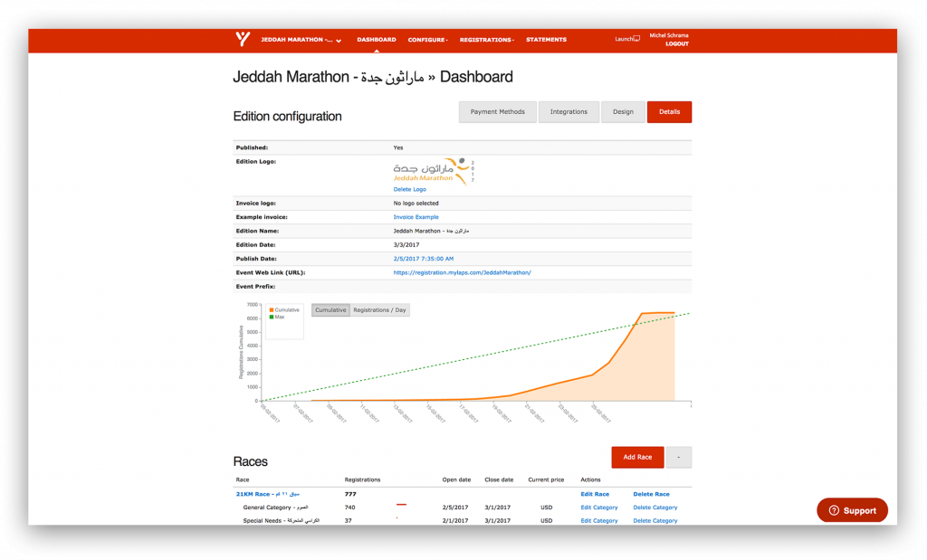
Task: Open the Support help widget
Action: pyautogui.click(x=852, y=510)
